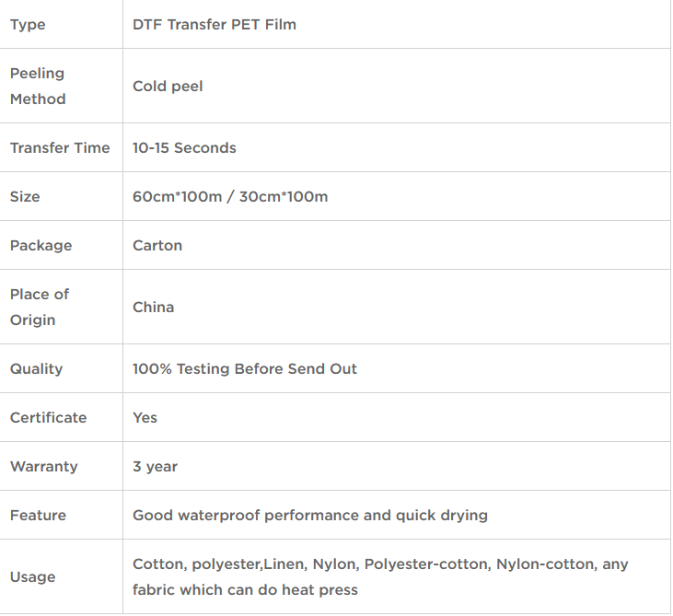Select the 'China' value
Image resolution: width=673 pixels, height=616 pixels.
click(x=153, y=307)
